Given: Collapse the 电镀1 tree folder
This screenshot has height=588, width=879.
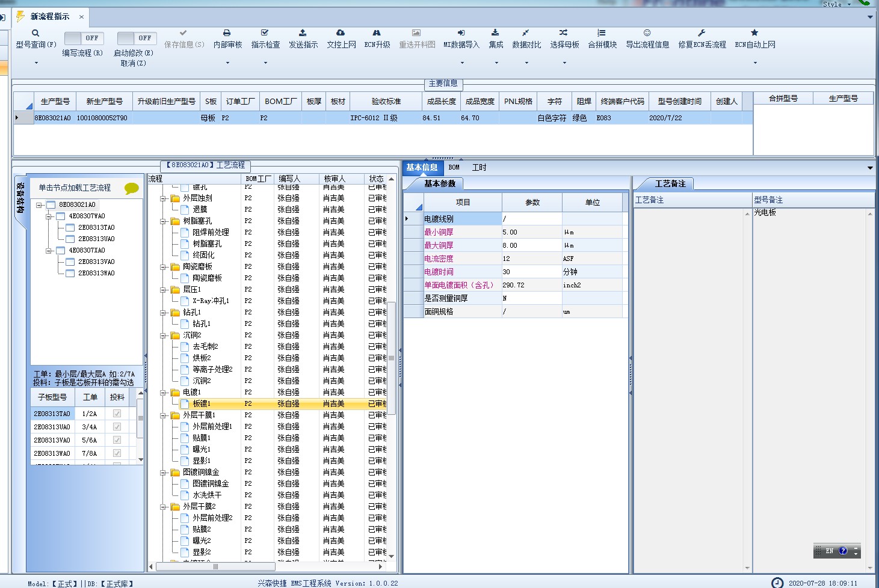Looking at the screenshot, I should [163, 393].
